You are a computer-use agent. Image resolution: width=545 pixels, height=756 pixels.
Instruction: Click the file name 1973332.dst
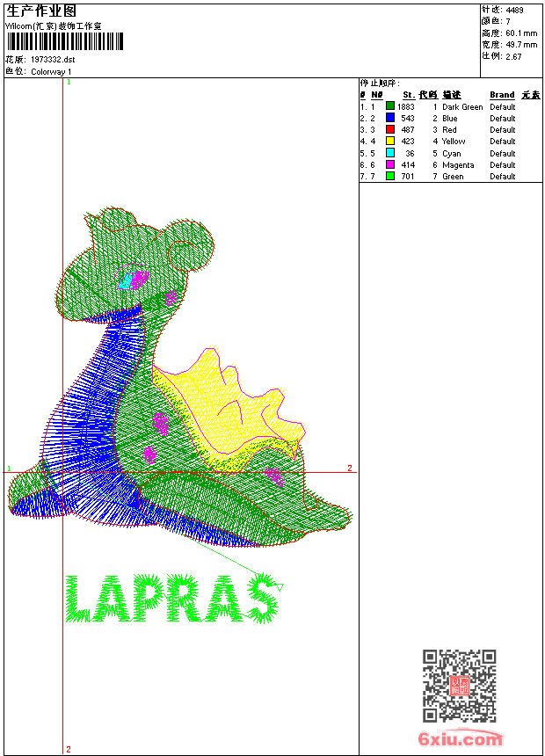pos(53,60)
